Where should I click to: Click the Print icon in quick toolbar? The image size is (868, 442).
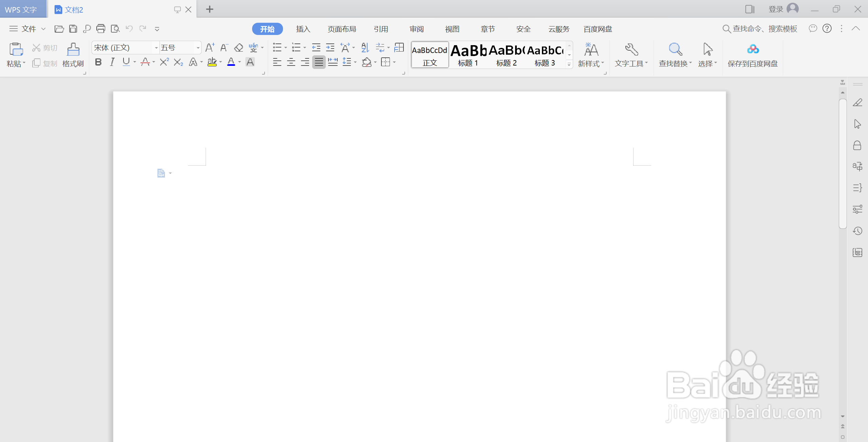(x=101, y=29)
